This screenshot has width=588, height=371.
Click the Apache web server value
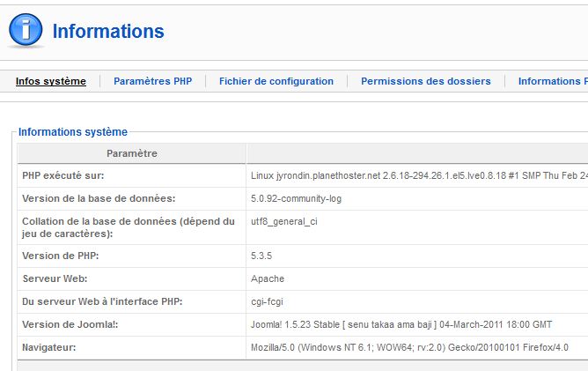(268, 278)
